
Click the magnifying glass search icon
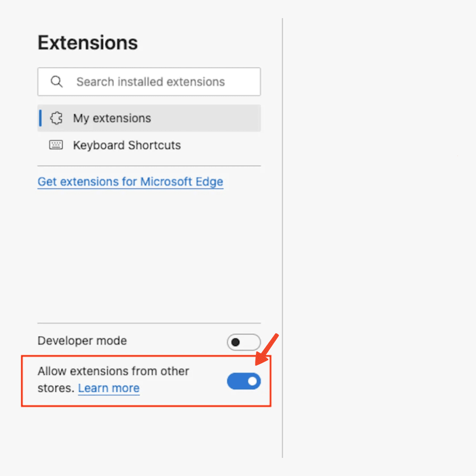click(x=57, y=82)
